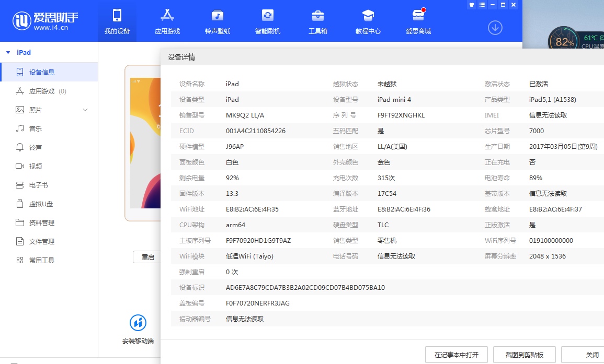Screen dimensions: 604x364
Task: Click the ECID value 001A4C2110854226
Action: (256, 131)
